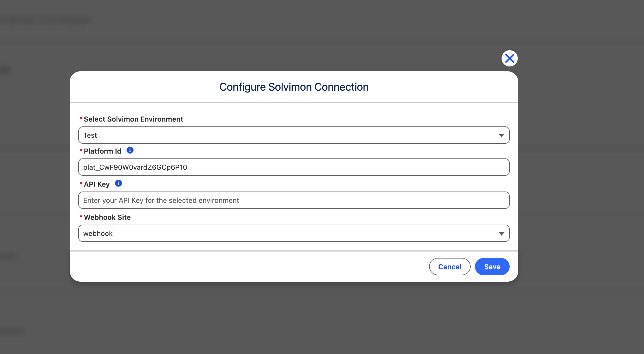
Task: Click the red asterisk beside Platform Id
Action: point(81,150)
